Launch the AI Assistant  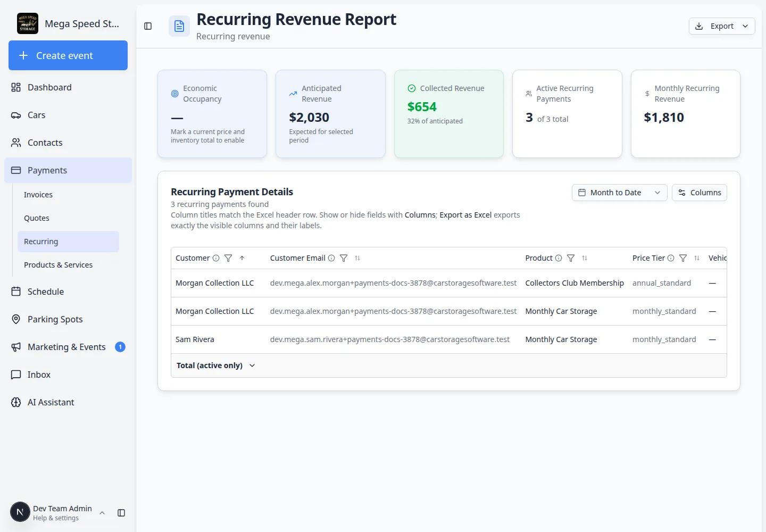[x=68, y=402]
